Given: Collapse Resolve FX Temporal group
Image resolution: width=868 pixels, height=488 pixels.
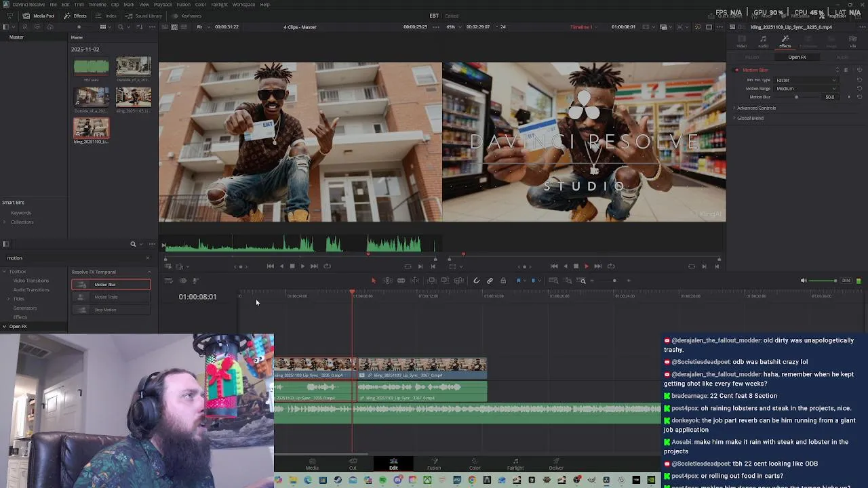Looking at the screenshot, I should [149, 272].
